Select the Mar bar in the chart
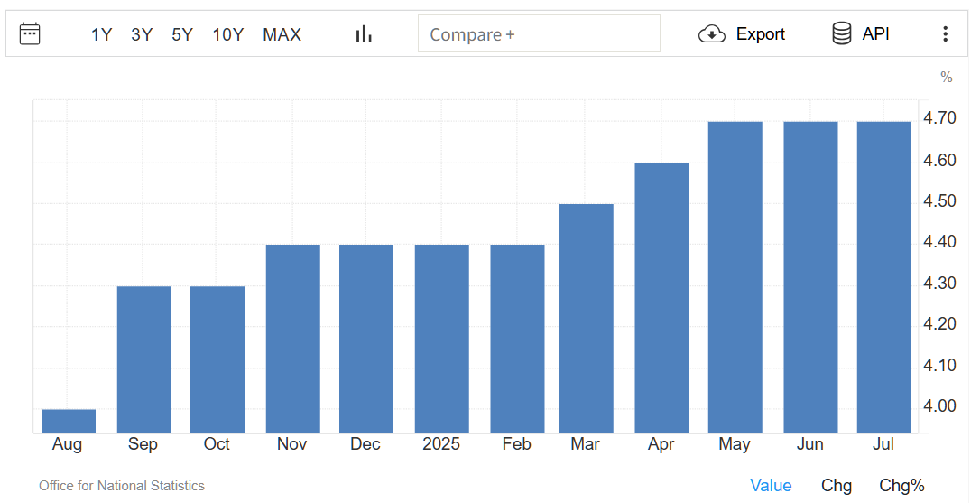The width and height of the screenshot is (980, 503). tap(587, 319)
